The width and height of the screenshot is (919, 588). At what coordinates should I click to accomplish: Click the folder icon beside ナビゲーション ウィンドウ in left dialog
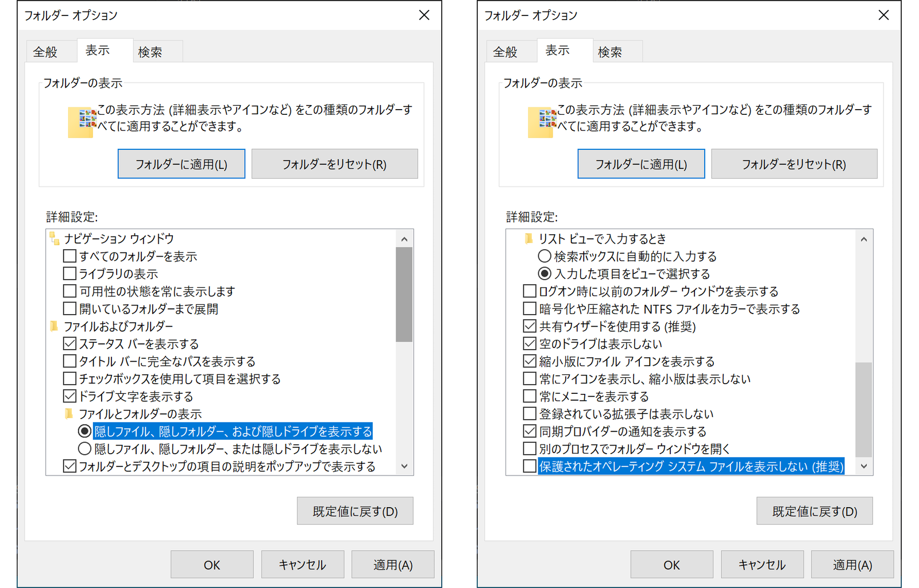click(55, 238)
